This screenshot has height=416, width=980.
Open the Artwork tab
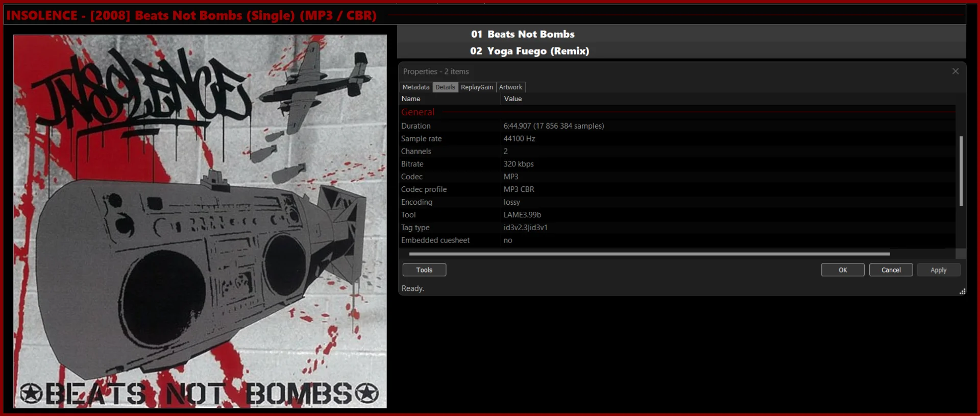pos(510,87)
